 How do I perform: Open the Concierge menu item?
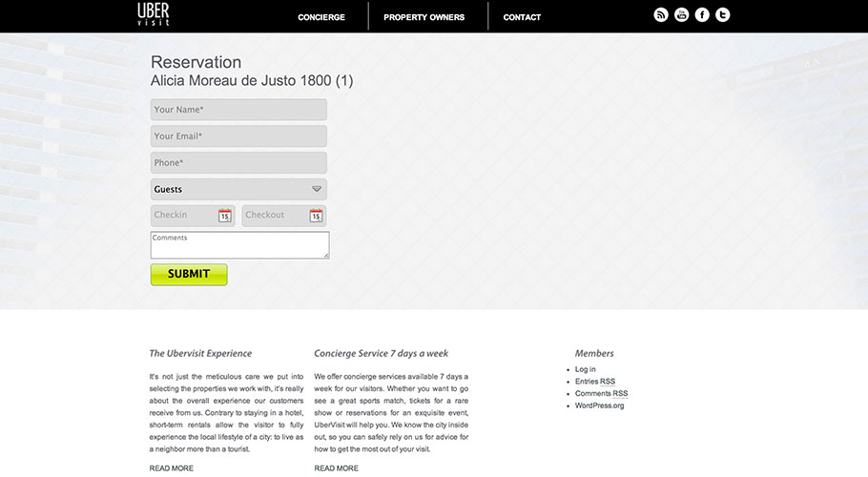[x=321, y=17]
